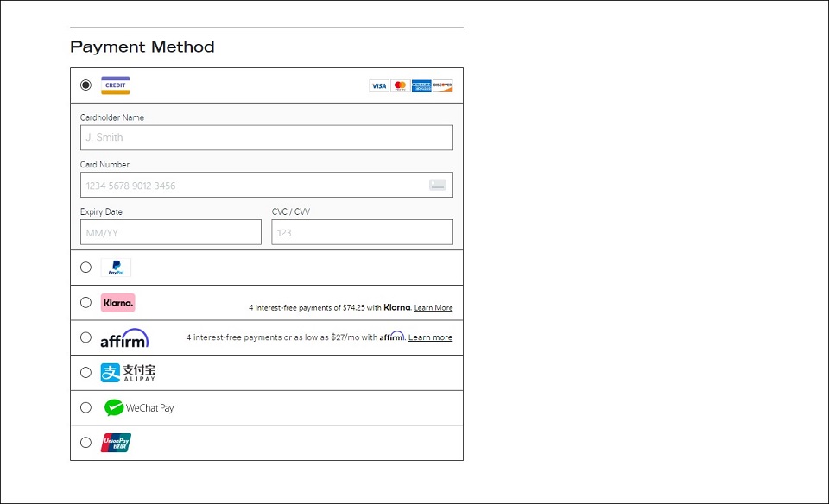
Task: Select the UnionPay radio button
Action: pos(85,443)
